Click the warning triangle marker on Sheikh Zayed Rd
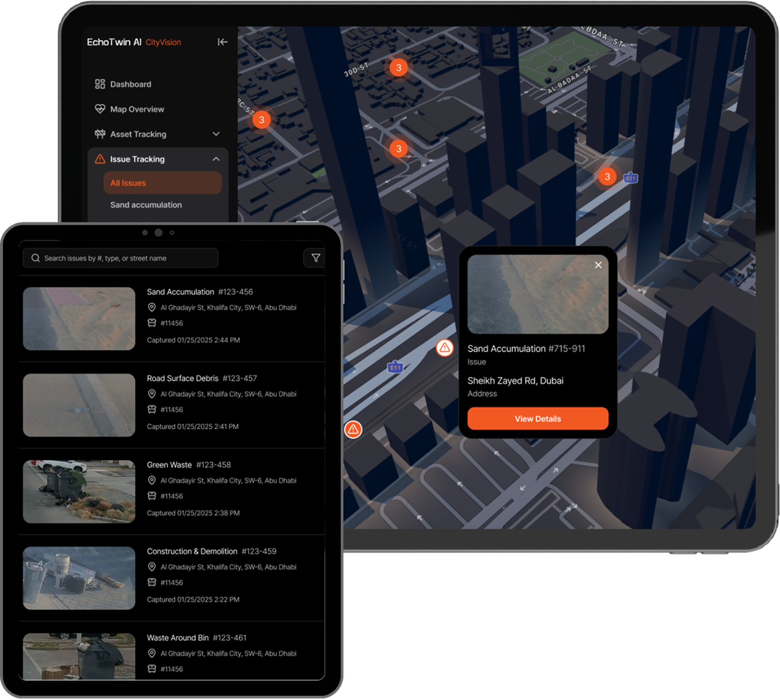Image resolution: width=780 pixels, height=700 pixels. (445, 348)
